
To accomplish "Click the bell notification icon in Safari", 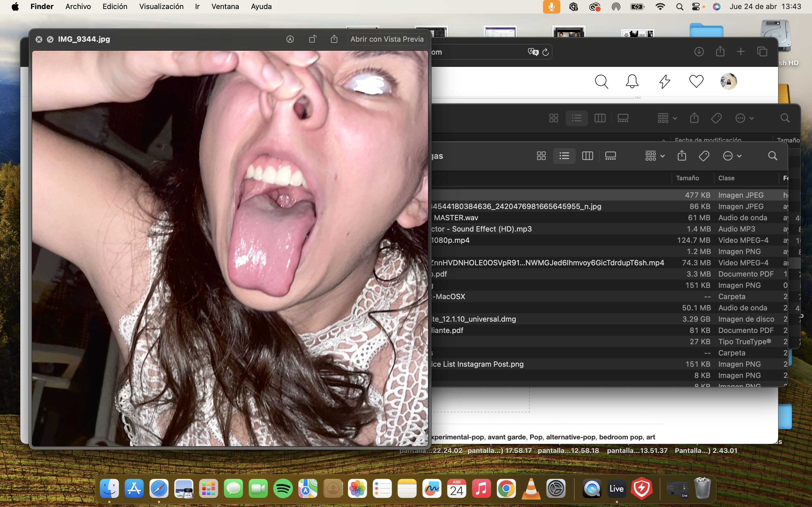I will (x=632, y=81).
